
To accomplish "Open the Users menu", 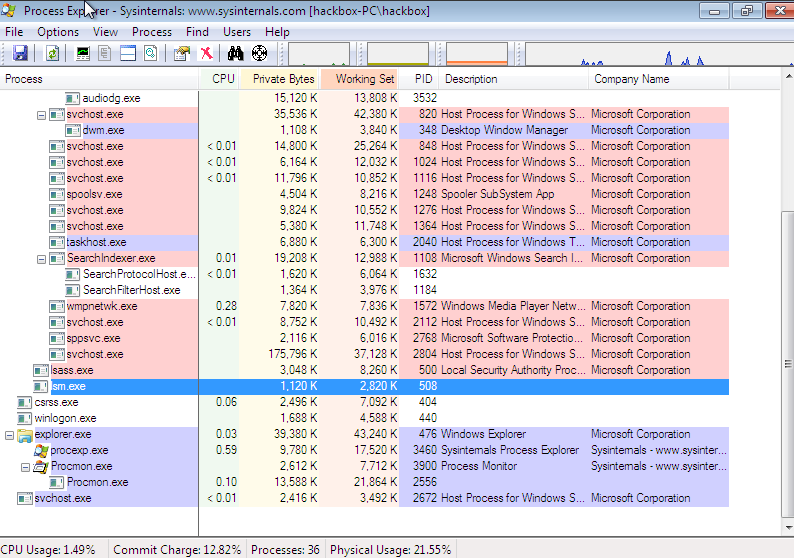I will click(x=237, y=32).
